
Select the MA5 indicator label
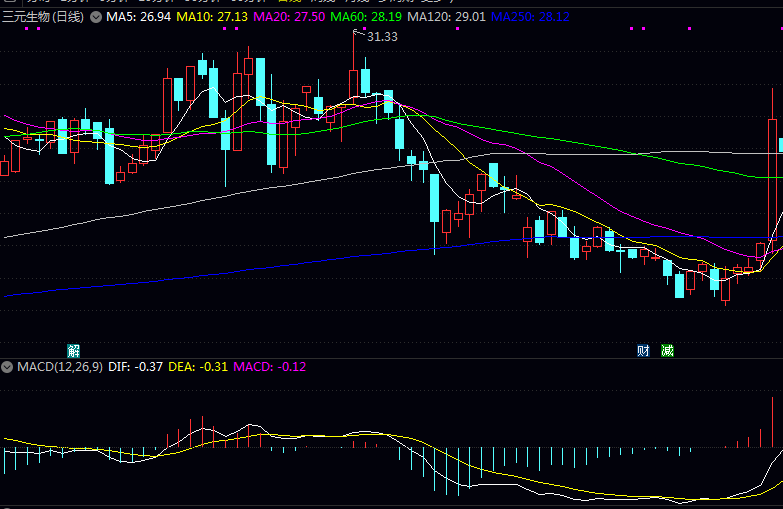coord(132,17)
